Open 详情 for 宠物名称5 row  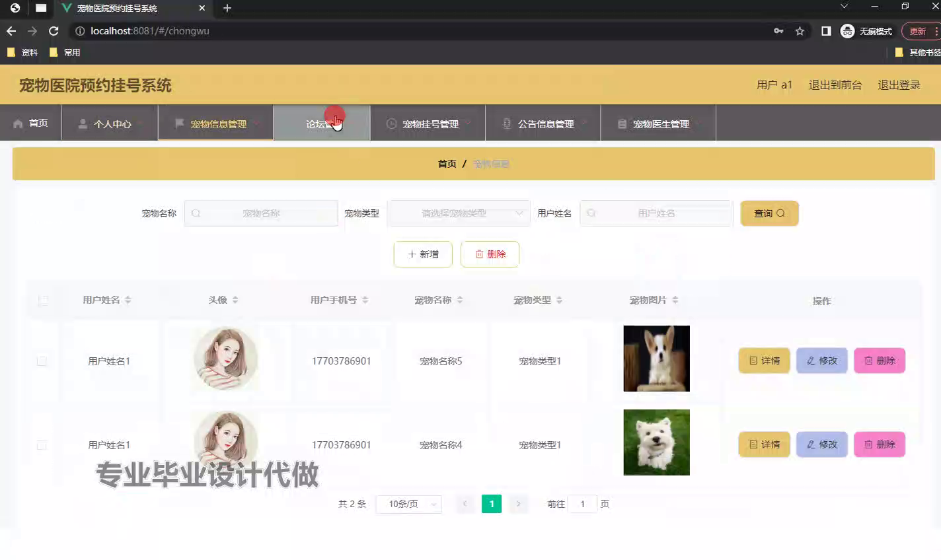[x=764, y=361]
